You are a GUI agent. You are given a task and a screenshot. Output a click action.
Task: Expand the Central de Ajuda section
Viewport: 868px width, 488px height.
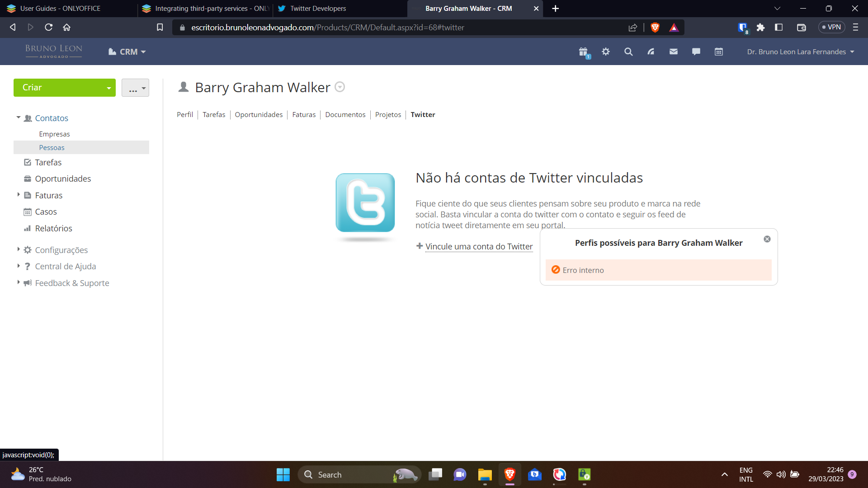(19, 266)
